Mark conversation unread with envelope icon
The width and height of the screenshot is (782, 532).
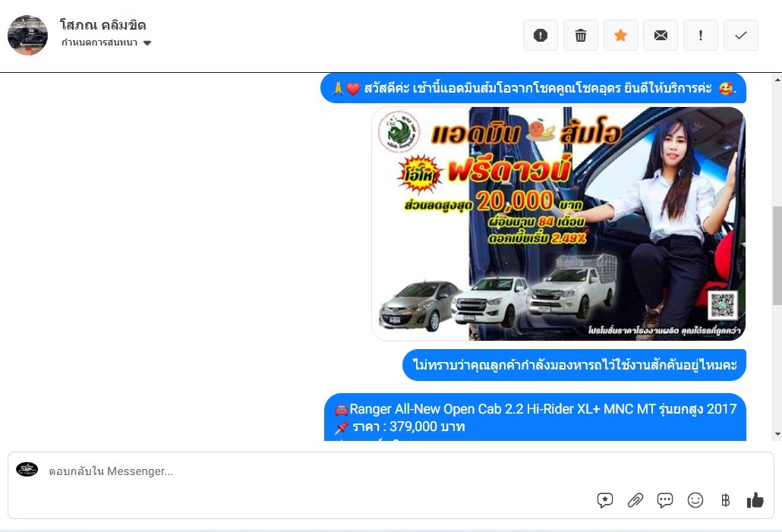coord(661,36)
